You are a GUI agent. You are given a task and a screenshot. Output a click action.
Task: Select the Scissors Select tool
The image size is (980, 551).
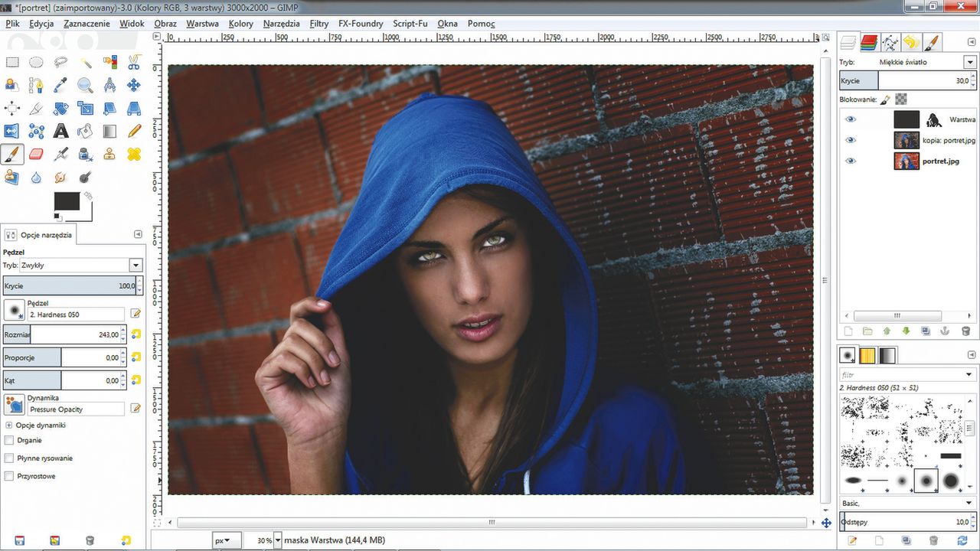[134, 63]
